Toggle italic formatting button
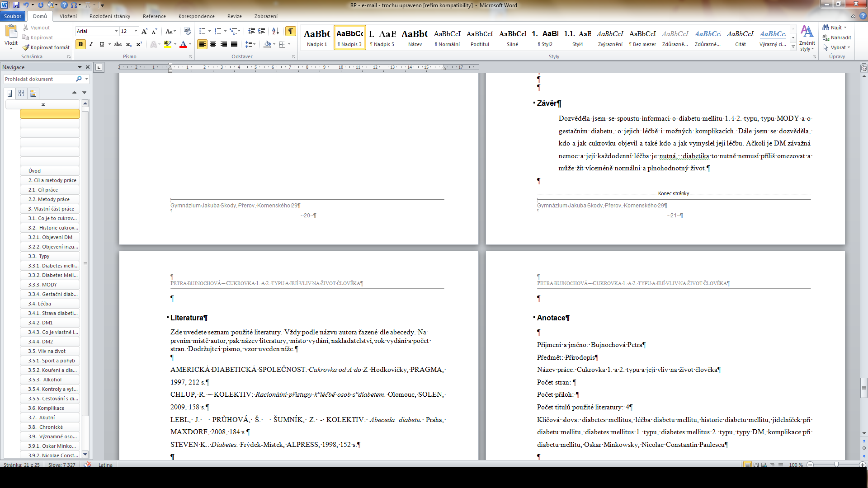 [x=91, y=44]
